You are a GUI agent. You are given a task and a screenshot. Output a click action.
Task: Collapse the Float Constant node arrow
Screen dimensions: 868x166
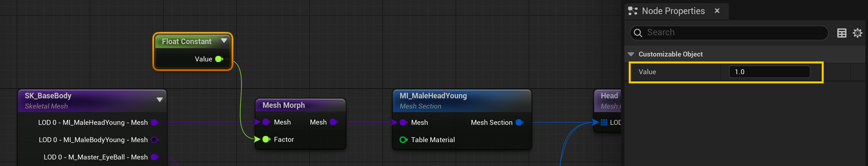click(224, 41)
